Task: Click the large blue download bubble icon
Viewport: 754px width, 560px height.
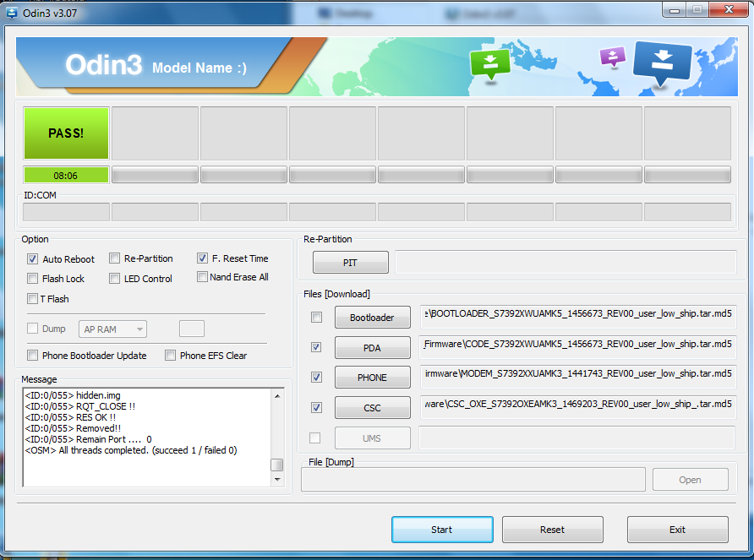Action: pyautogui.click(x=662, y=65)
